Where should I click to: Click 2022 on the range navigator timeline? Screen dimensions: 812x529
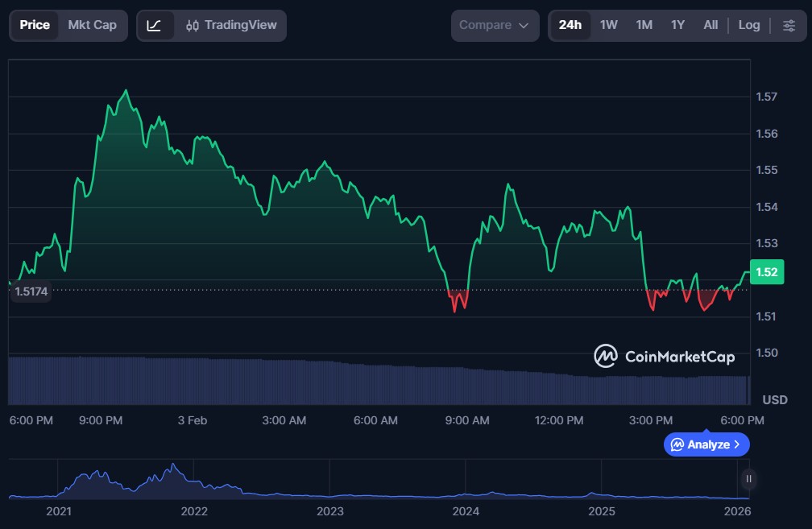click(194, 511)
